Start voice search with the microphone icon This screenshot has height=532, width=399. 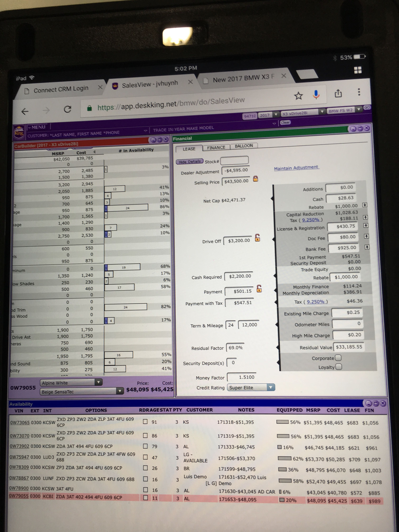[316, 94]
